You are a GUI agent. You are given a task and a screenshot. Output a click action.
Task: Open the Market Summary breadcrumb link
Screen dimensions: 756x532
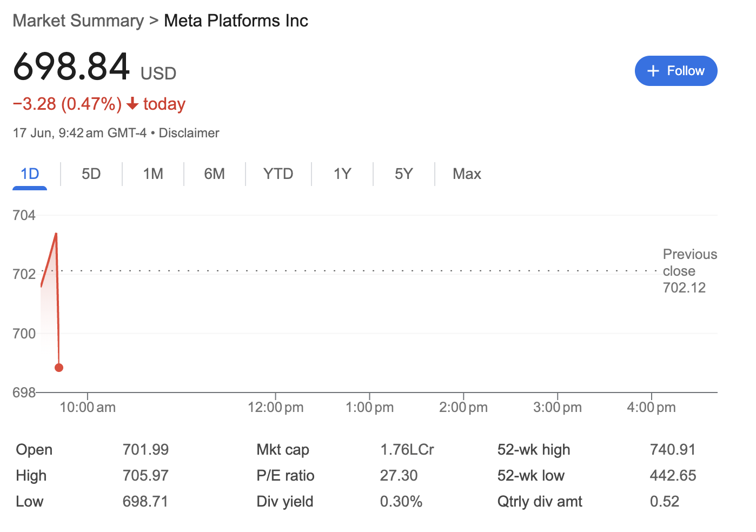[x=78, y=21]
